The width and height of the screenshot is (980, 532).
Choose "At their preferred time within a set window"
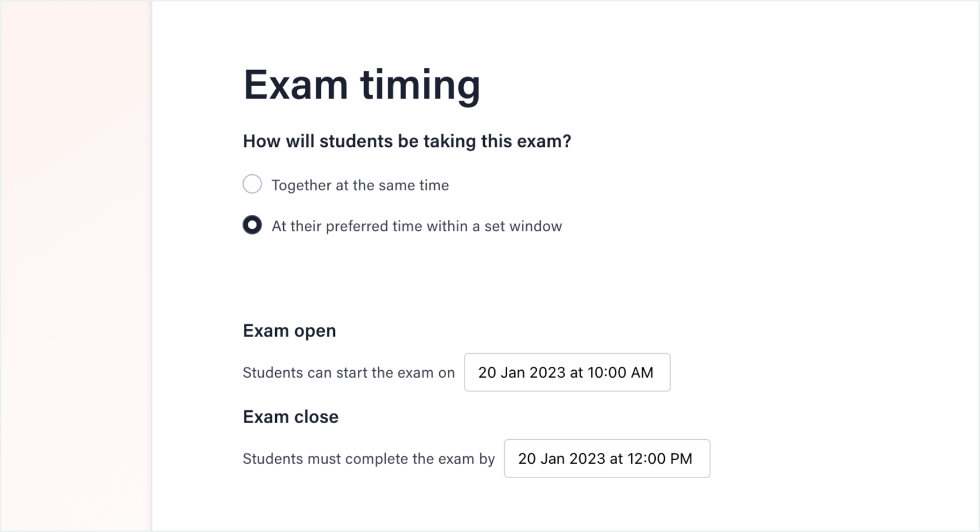coord(252,226)
